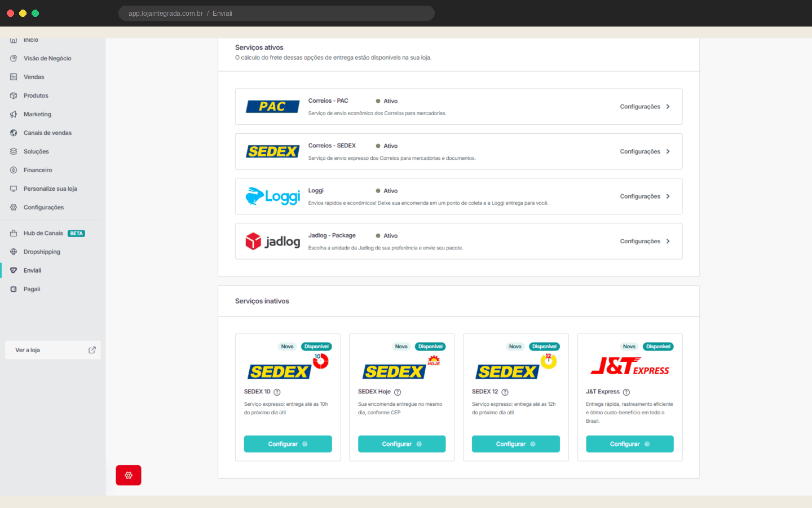Expand Correios - SEDEX settings chevron

668,151
